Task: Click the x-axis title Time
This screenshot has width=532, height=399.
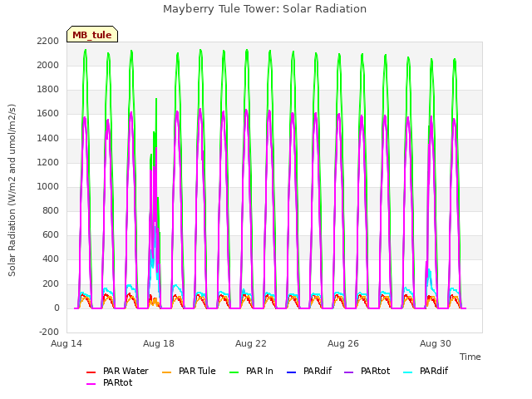Action: point(470,357)
